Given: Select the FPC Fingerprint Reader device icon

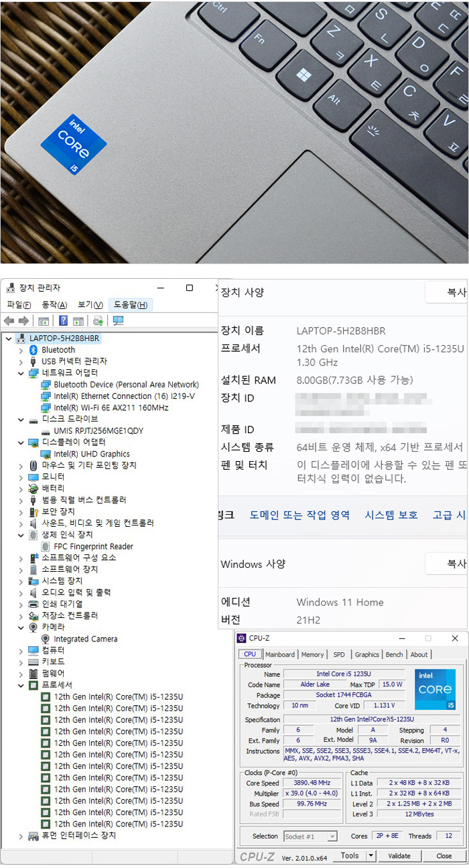Looking at the screenshot, I should coord(46,546).
